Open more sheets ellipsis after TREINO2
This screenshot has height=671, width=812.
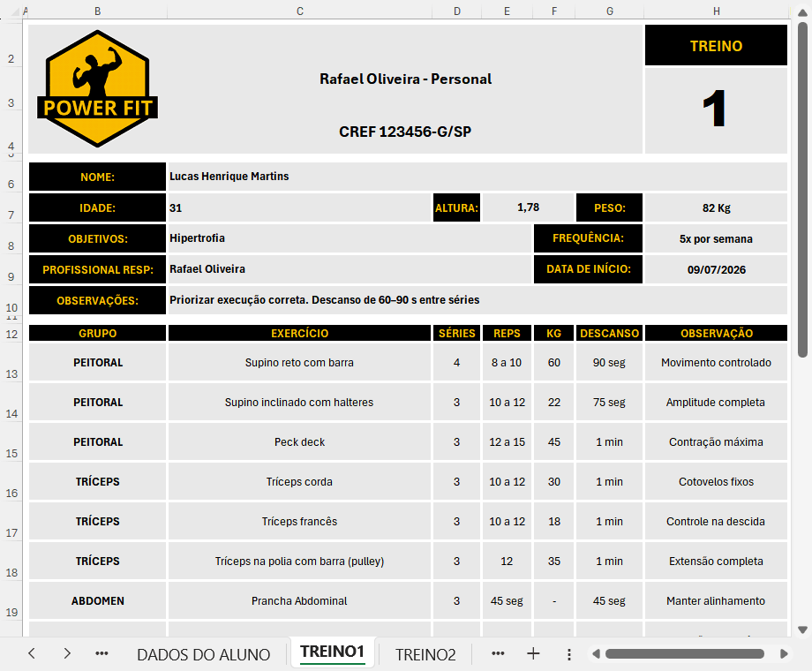click(x=498, y=653)
